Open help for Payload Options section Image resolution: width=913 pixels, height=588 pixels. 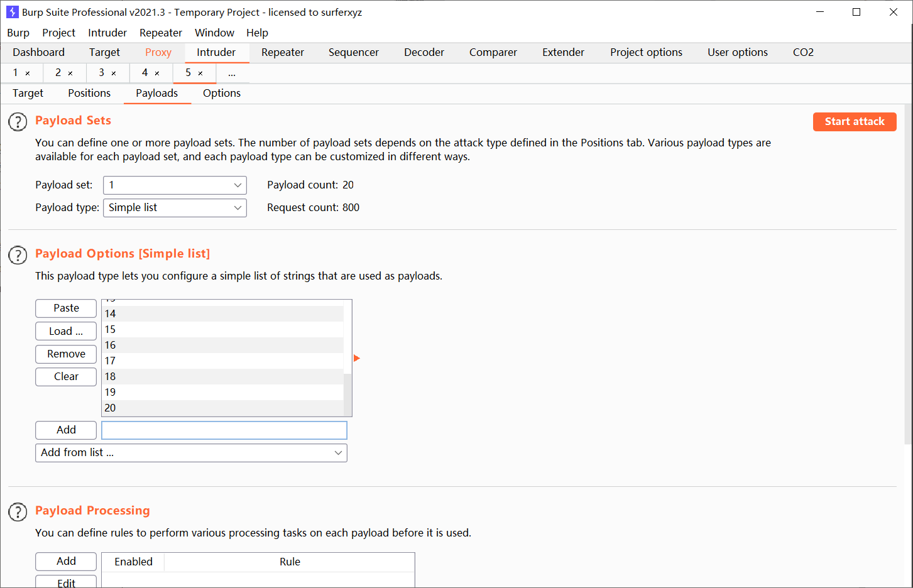pos(18,255)
